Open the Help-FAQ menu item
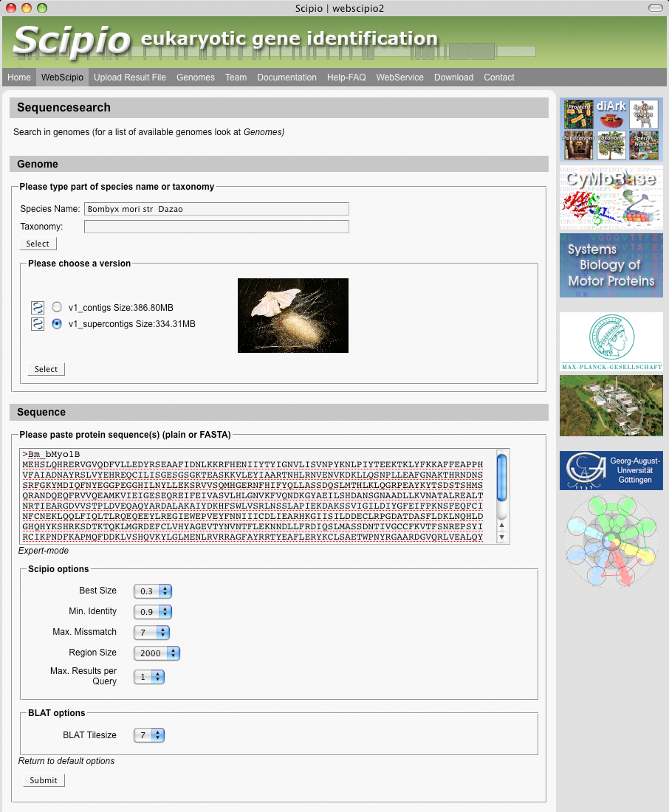This screenshot has width=669, height=812. click(x=346, y=78)
